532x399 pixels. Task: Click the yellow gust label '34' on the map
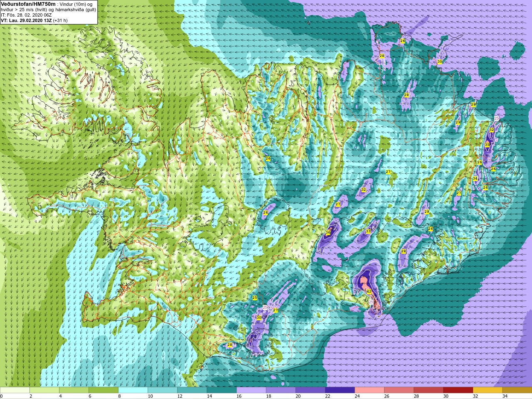pyautogui.click(x=475, y=178)
